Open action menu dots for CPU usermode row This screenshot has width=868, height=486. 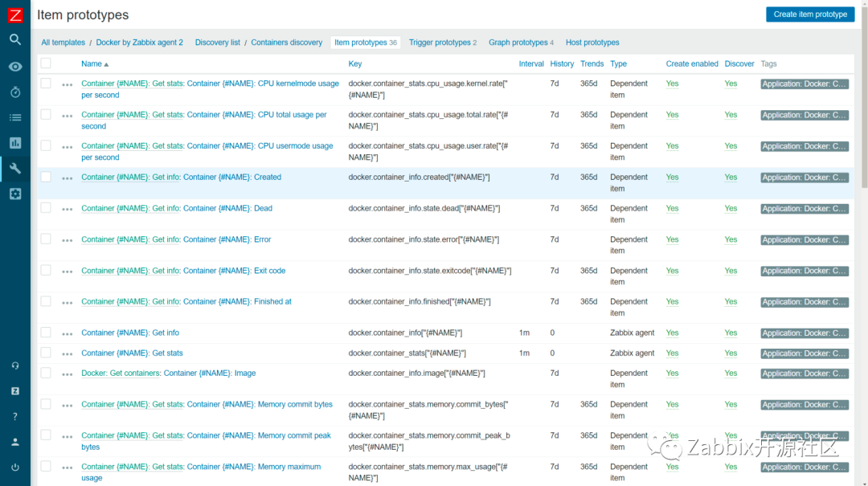coord(67,147)
